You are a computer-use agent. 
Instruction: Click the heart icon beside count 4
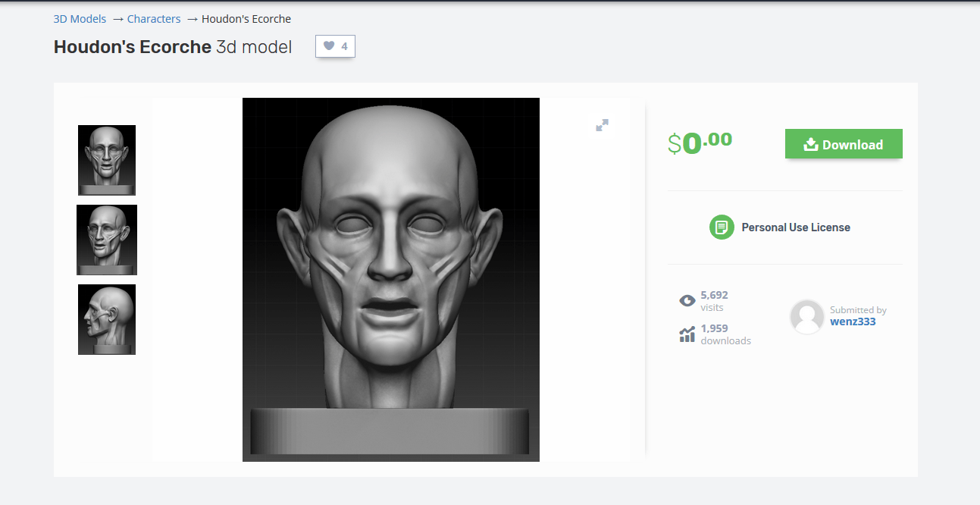[328, 46]
